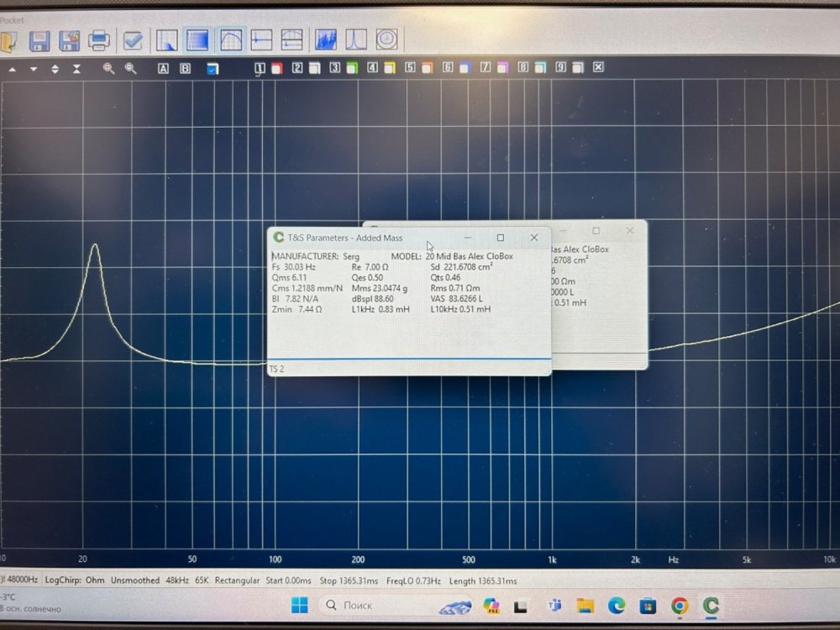Click the scale down arrow
The image size is (840, 630).
tap(34, 69)
